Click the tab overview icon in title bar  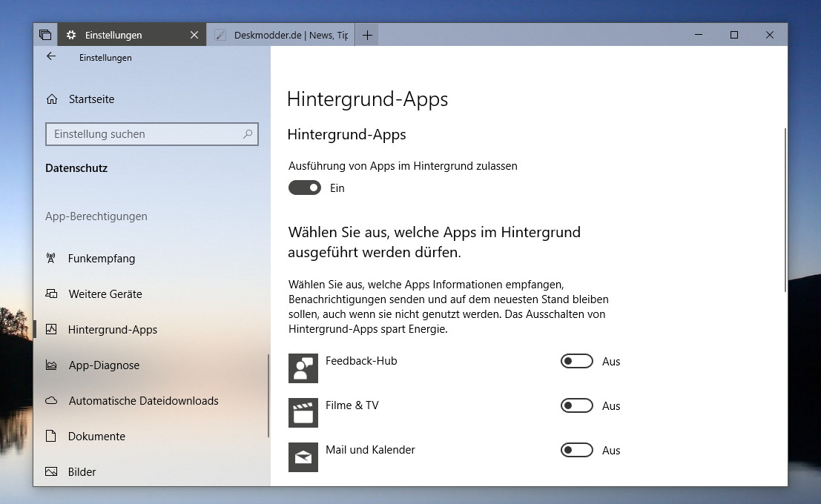point(45,35)
